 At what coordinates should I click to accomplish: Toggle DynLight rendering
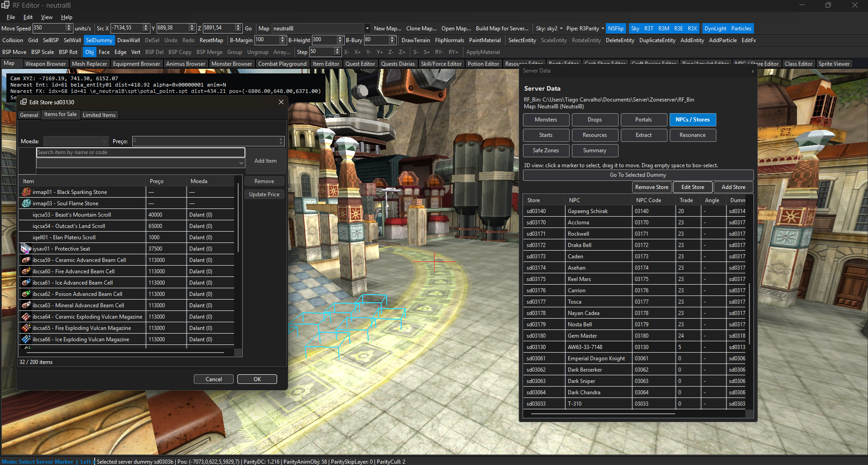click(x=715, y=29)
